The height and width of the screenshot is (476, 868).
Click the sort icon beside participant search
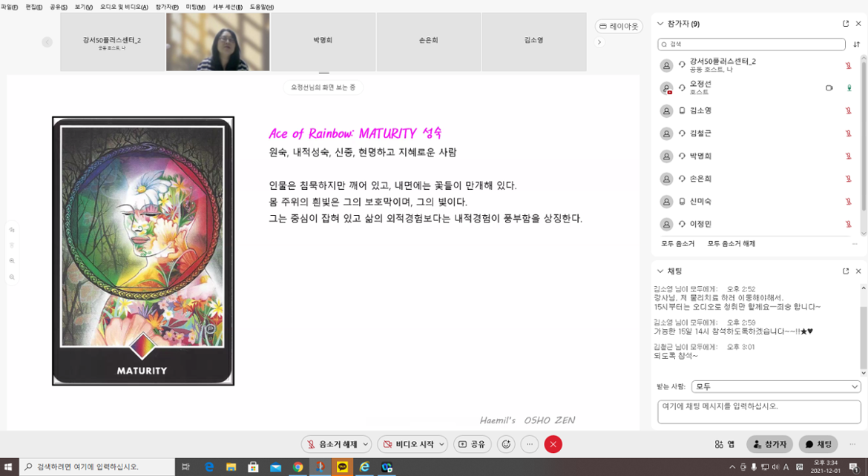point(856,44)
